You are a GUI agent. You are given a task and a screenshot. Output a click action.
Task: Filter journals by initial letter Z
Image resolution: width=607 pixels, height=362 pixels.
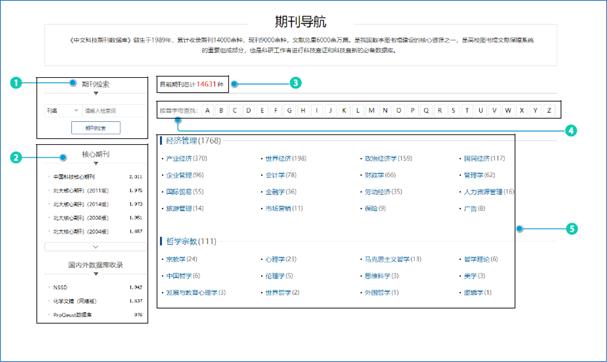tap(549, 110)
